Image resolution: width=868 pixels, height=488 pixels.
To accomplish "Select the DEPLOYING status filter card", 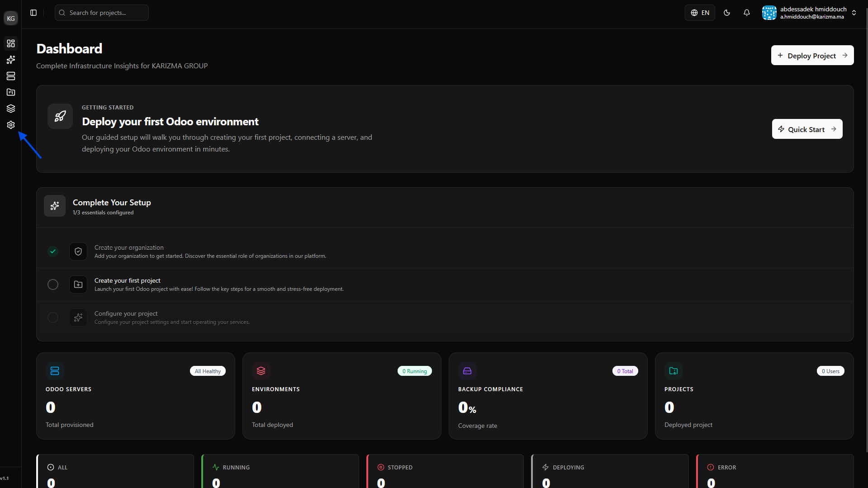I will [610, 471].
